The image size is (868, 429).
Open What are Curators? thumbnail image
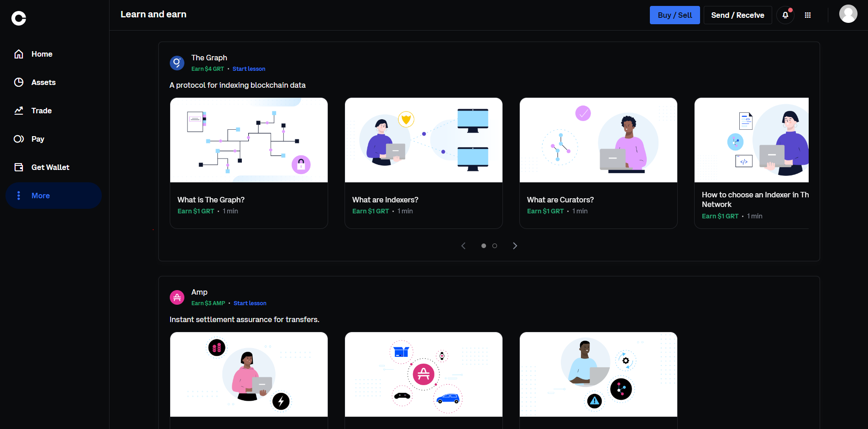pos(598,140)
